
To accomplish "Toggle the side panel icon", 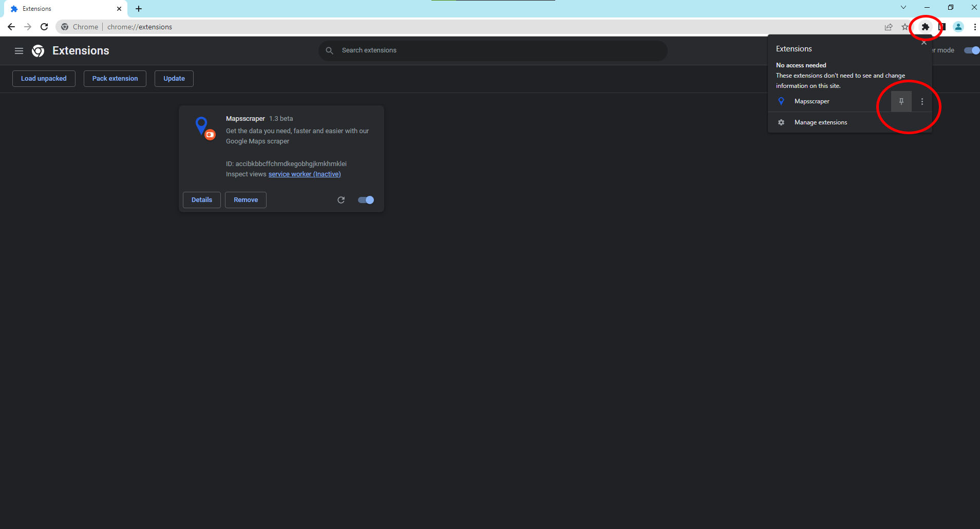I will tap(943, 27).
